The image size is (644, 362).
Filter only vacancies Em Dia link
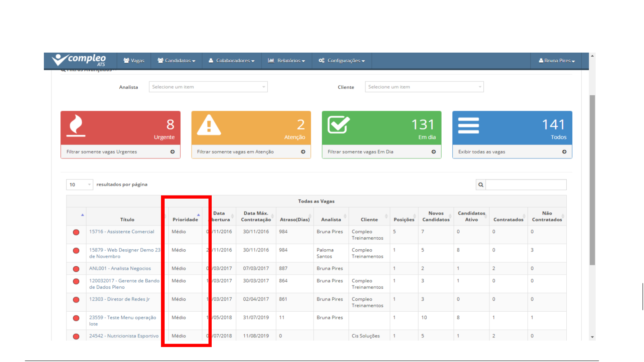pos(360,152)
